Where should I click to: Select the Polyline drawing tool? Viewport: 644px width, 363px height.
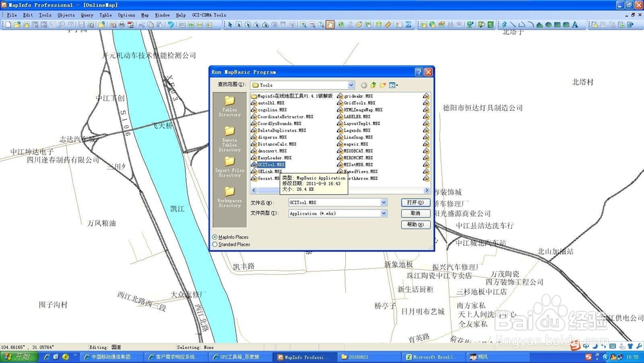pos(522,25)
